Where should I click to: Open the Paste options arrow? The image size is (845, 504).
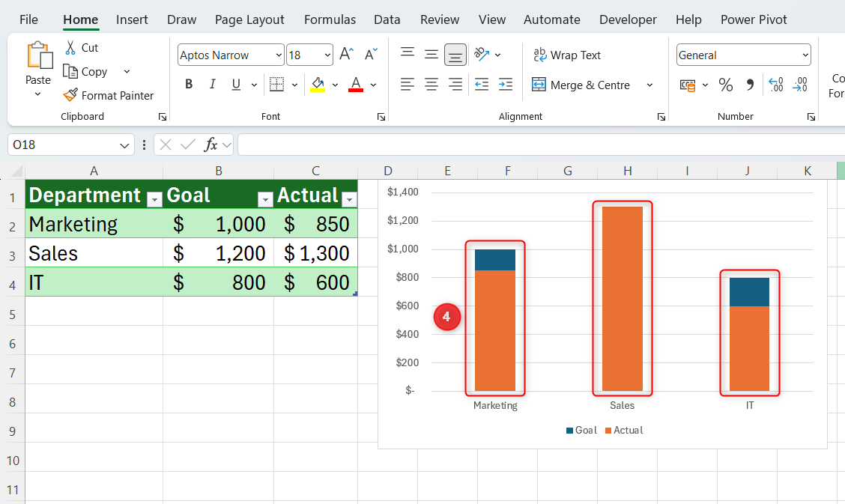point(37,94)
